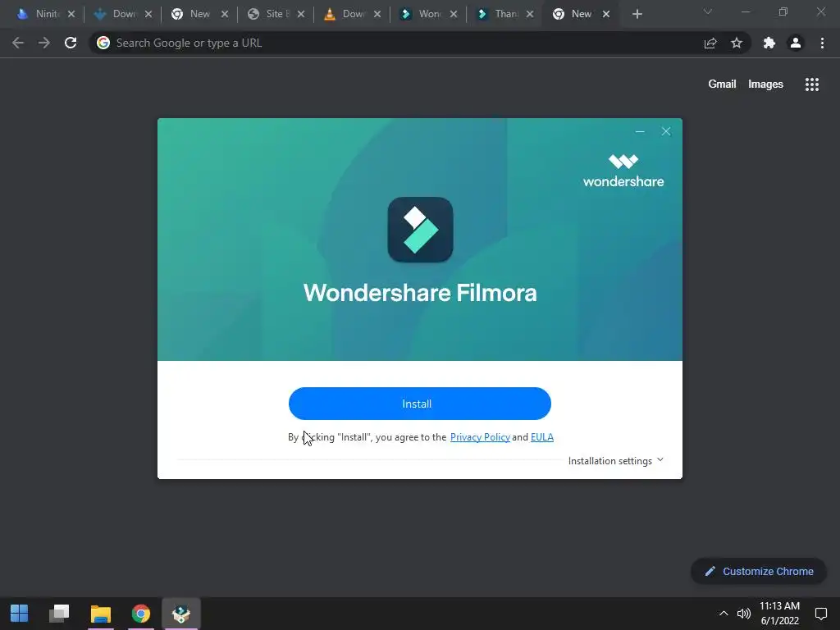The height and width of the screenshot is (630, 840).
Task: Click the blue Install button
Action: (x=419, y=404)
